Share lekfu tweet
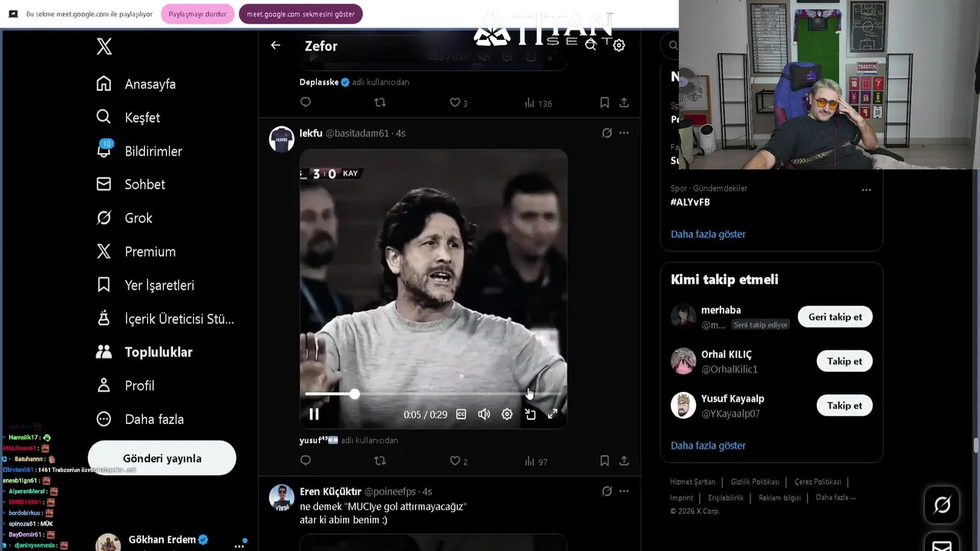The height and width of the screenshot is (551, 980). 624,461
